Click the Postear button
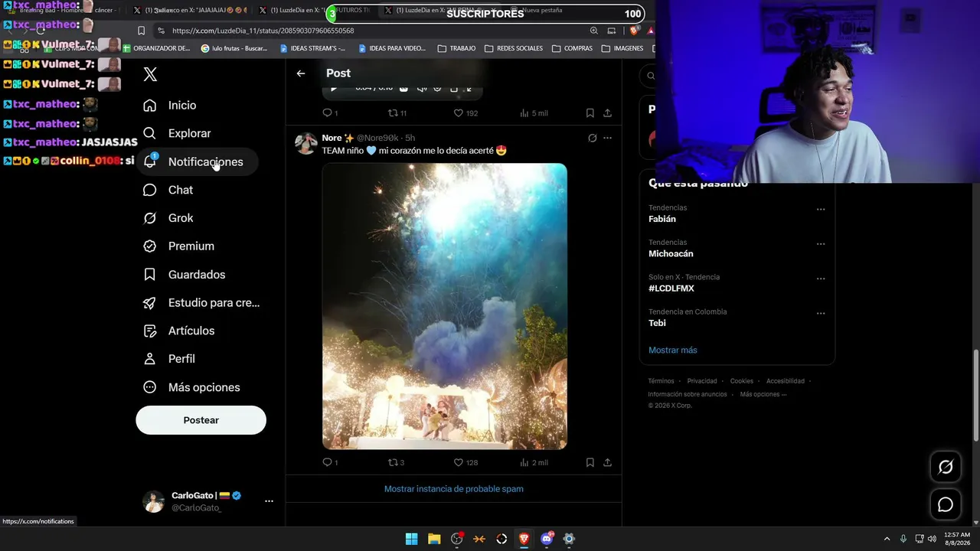 pos(201,420)
